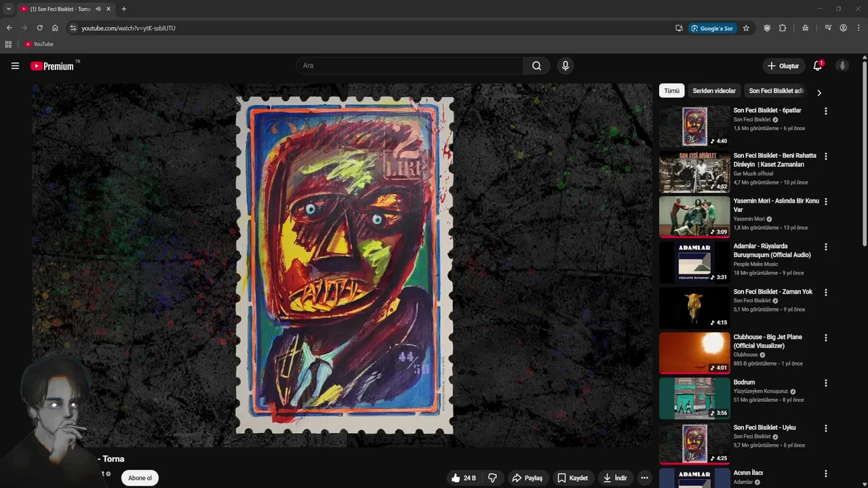
Task: Dislike the video with thumbs down
Action: 492,478
